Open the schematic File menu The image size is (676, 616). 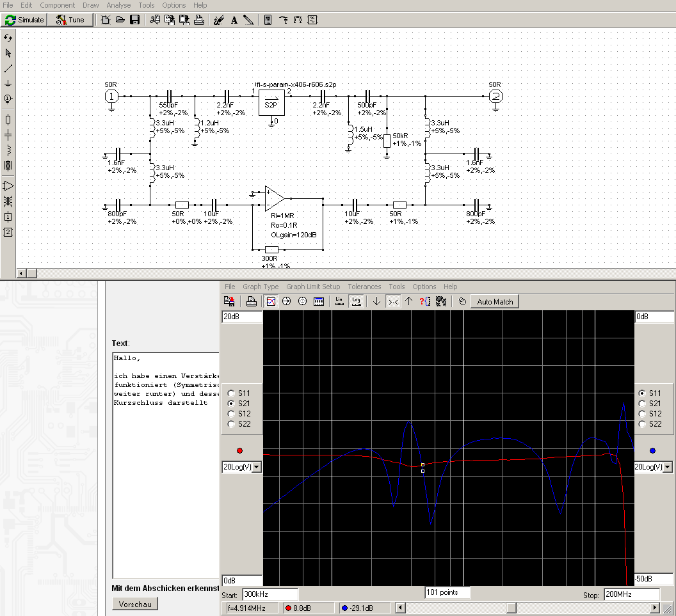[8, 5]
